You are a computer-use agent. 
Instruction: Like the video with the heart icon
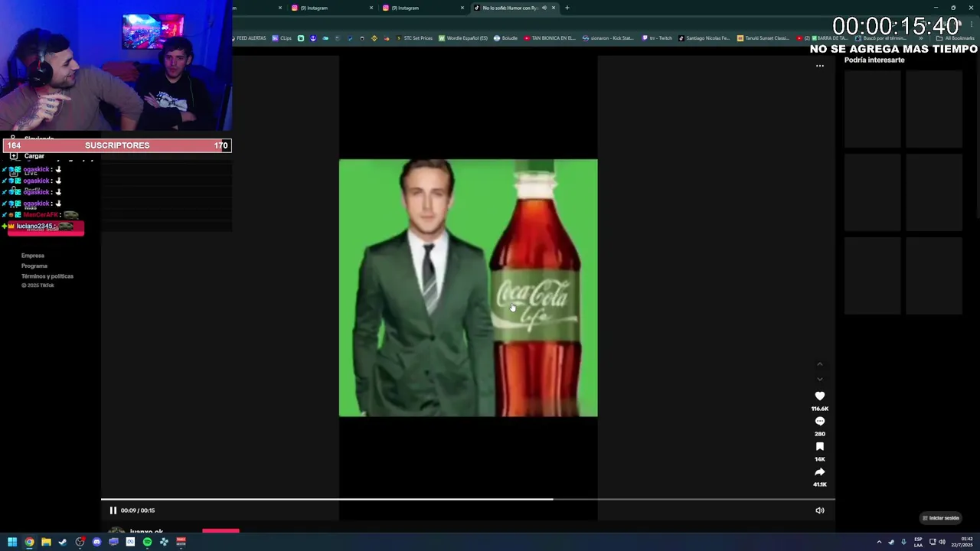pyautogui.click(x=820, y=396)
